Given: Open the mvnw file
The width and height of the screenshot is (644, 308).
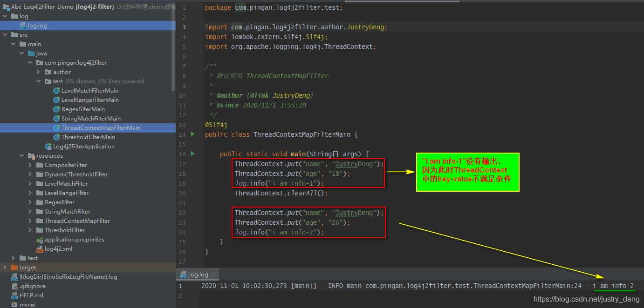Looking at the screenshot, I should pyautogui.click(x=27, y=305).
